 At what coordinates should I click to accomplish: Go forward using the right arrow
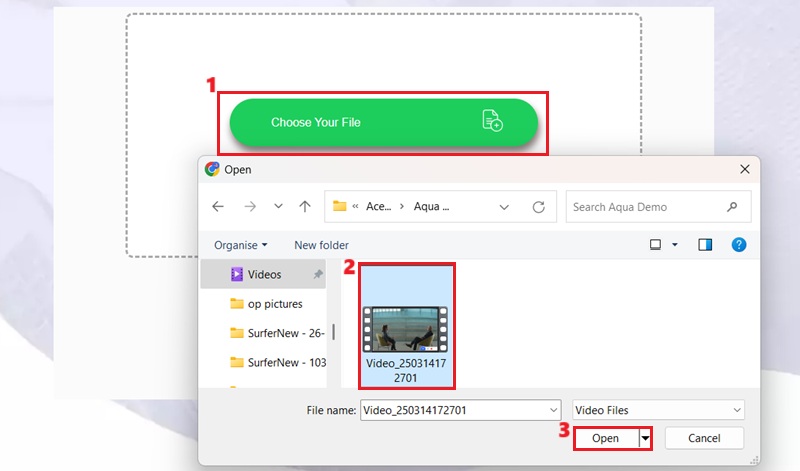tap(250, 207)
